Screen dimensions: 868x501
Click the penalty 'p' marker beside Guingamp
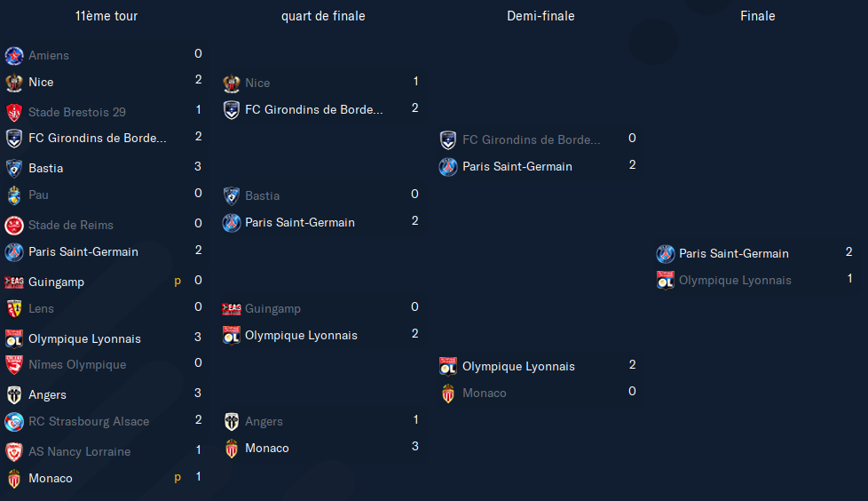point(178,282)
